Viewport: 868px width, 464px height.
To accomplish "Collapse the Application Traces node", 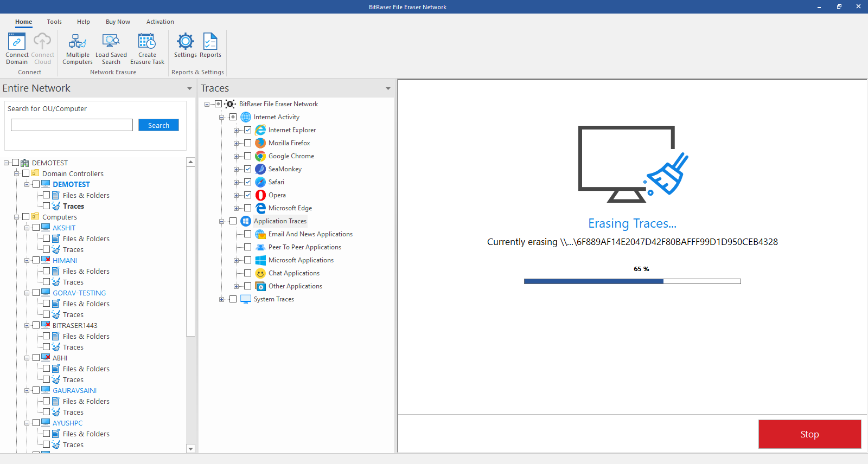I will click(x=221, y=221).
